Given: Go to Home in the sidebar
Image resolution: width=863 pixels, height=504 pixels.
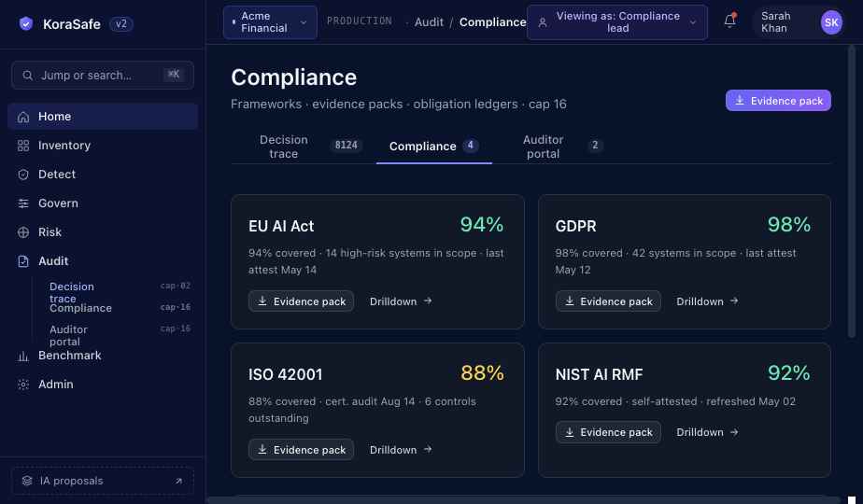Looking at the screenshot, I should pyautogui.click(x=103, y=117).
